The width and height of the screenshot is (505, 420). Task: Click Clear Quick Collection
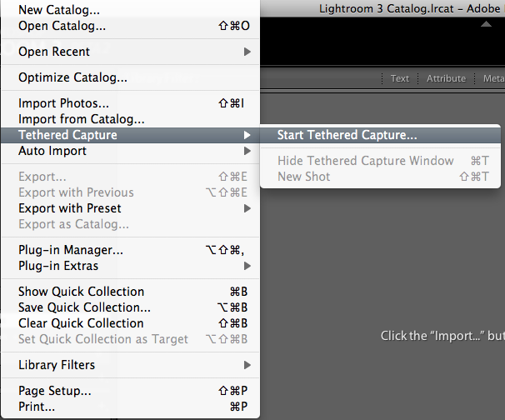pos(81,323)
